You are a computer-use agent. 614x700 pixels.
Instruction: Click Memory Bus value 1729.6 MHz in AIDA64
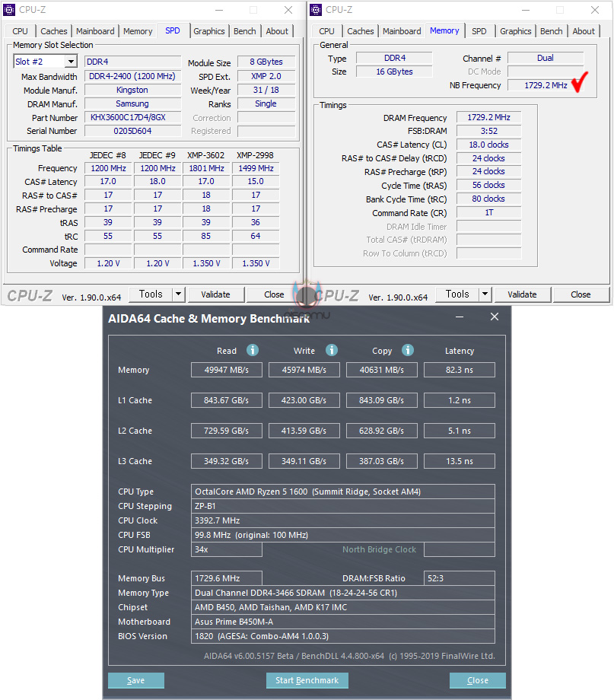(x=227, y=578)
